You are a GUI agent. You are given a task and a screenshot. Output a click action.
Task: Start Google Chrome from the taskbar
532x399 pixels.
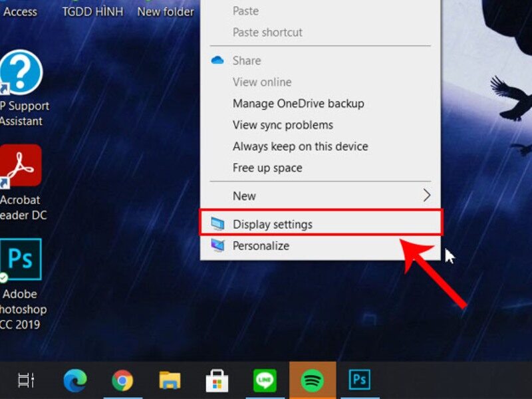tap(122, 380)
